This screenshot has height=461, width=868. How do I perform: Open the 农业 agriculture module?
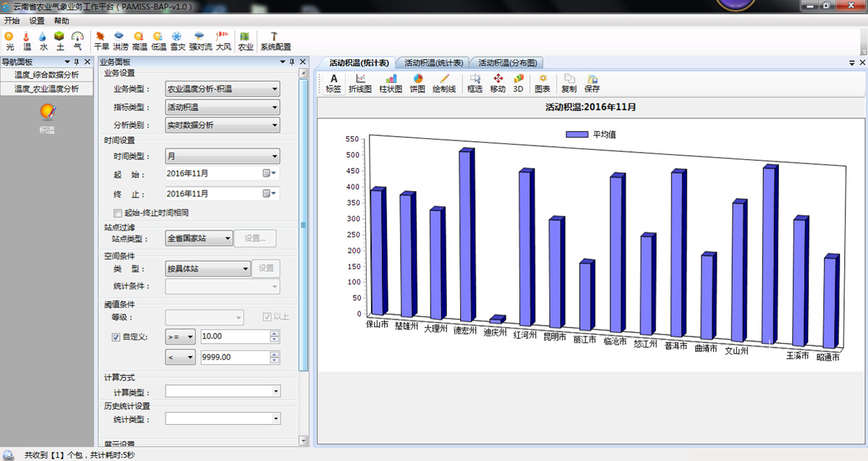[246, 41]
